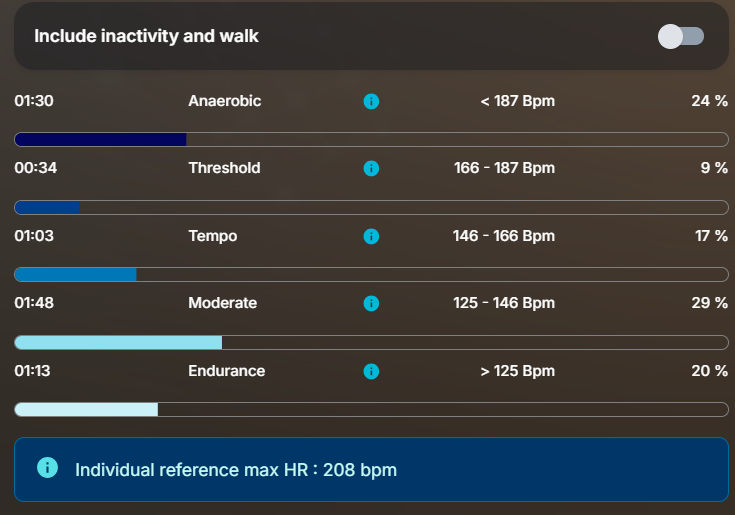Click Individual reference max HR banner
This screenshot has height=515, width=735.
pyautogui.click(x=371, y=470)
